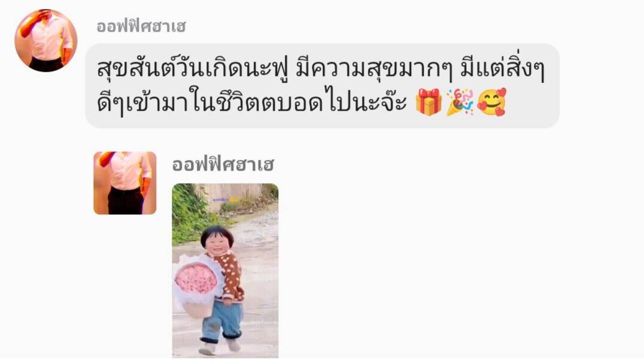The width and height of the screenshot is (644, 364).
Task: Open the circular profile avatar at top
Action: pyautogui.click(x=45, y=41)
